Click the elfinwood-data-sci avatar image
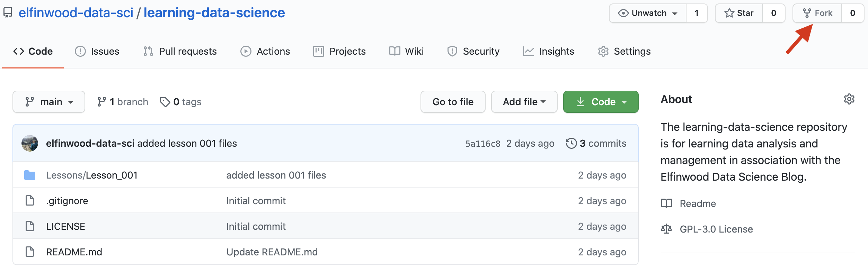The image size is (868, 272). [x=30, y=143]
